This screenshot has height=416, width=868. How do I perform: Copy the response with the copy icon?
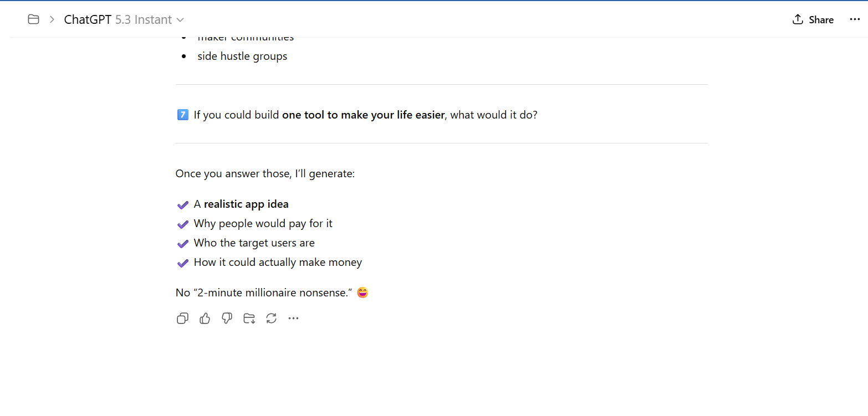[x=182, y=318]
